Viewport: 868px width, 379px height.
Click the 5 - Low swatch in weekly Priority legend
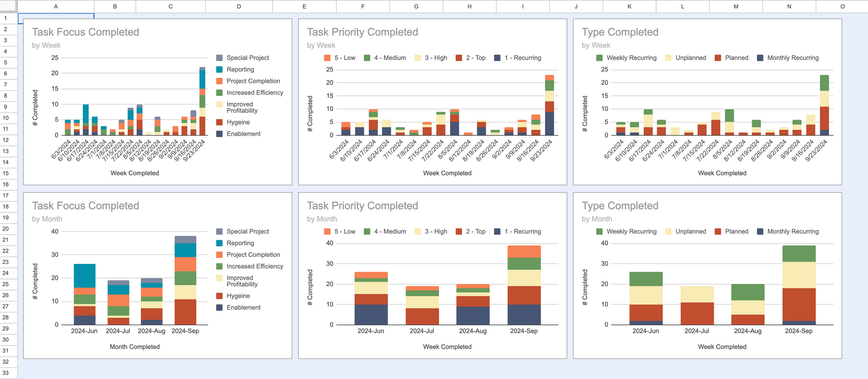(x=327, y=58)
